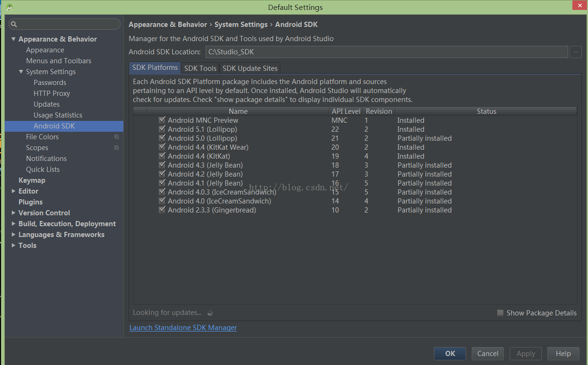
Task: Sort table by the Name column header
Action: point(238,111)
